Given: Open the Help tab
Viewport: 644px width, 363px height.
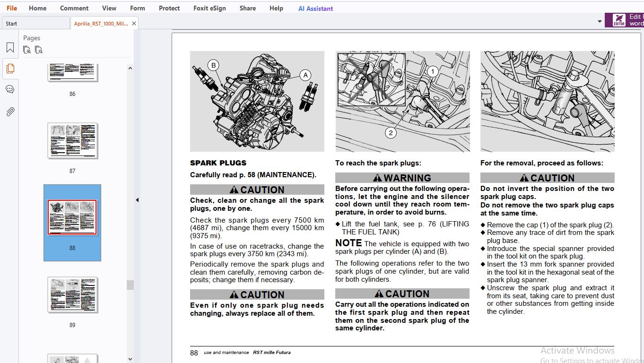Looking at the screenshot, I should click(x=276, y=8).
